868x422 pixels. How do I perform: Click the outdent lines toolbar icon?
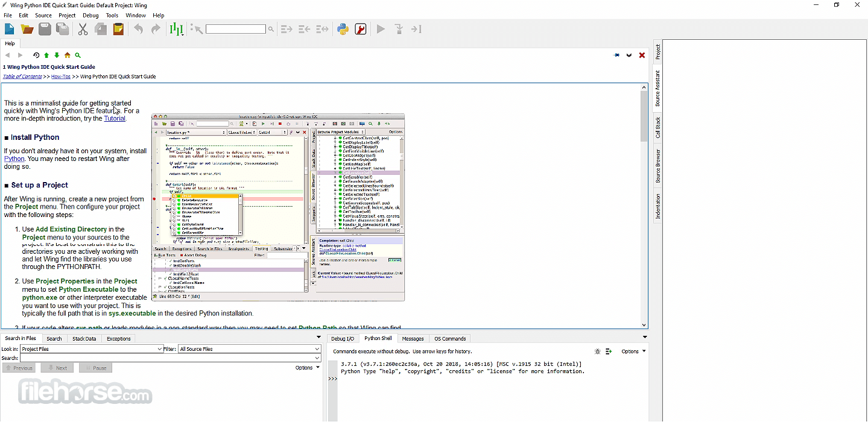coord(305,29)
